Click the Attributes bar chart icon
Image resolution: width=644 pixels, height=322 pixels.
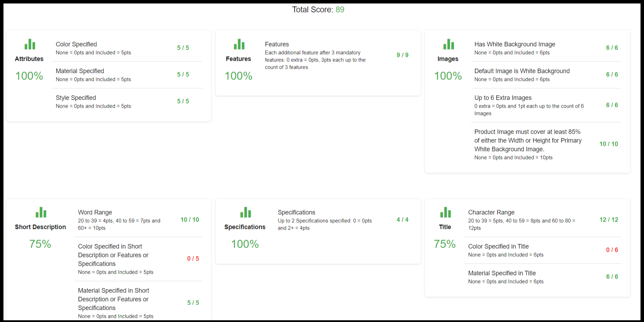click(30, 44)
